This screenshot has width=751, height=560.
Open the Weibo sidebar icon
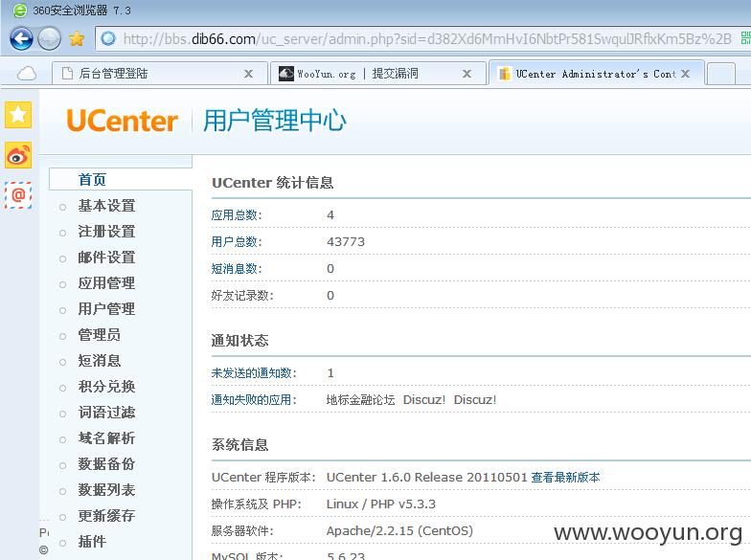[x=18, y=155]
